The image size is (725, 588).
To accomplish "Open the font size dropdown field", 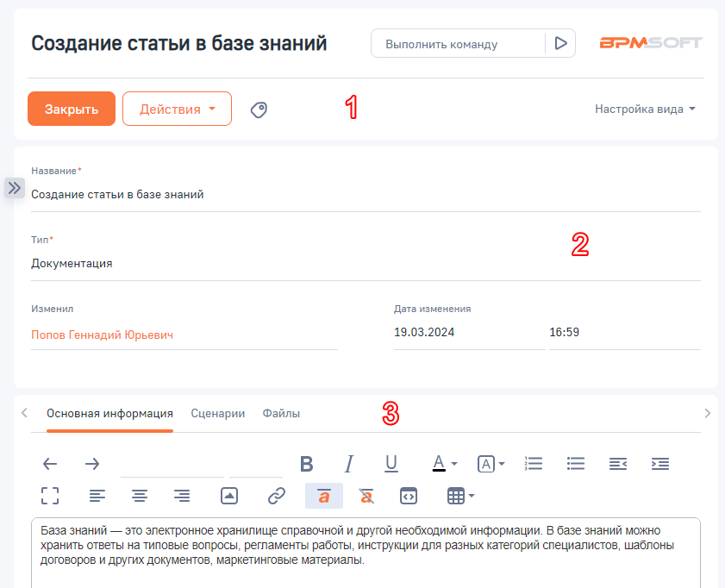I will 256,465.
